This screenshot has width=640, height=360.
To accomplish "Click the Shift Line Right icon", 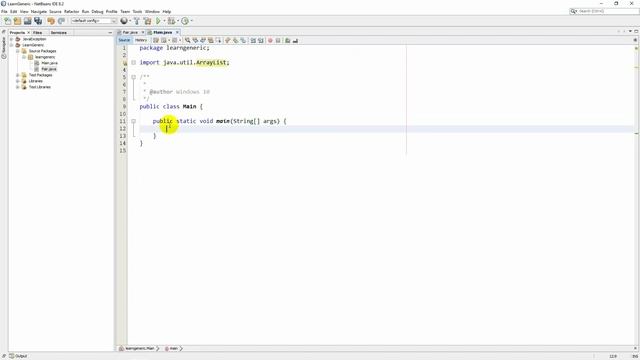I will click(260, 40).
